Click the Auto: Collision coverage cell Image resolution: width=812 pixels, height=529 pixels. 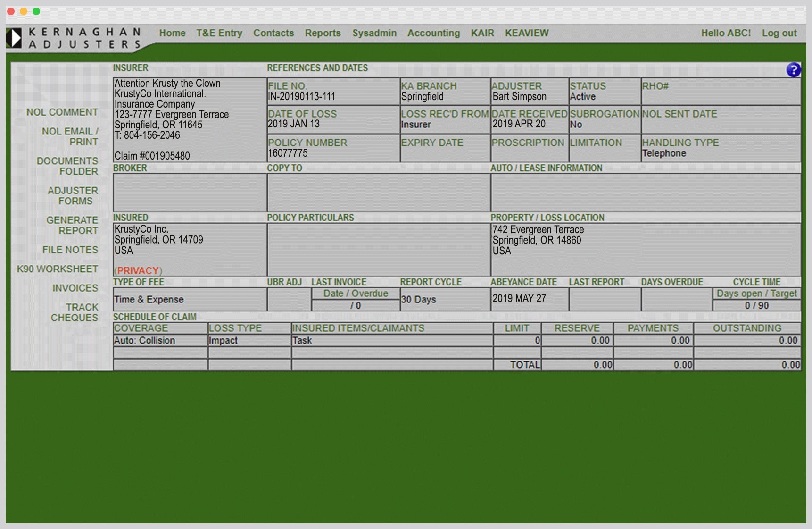[160, 341]
